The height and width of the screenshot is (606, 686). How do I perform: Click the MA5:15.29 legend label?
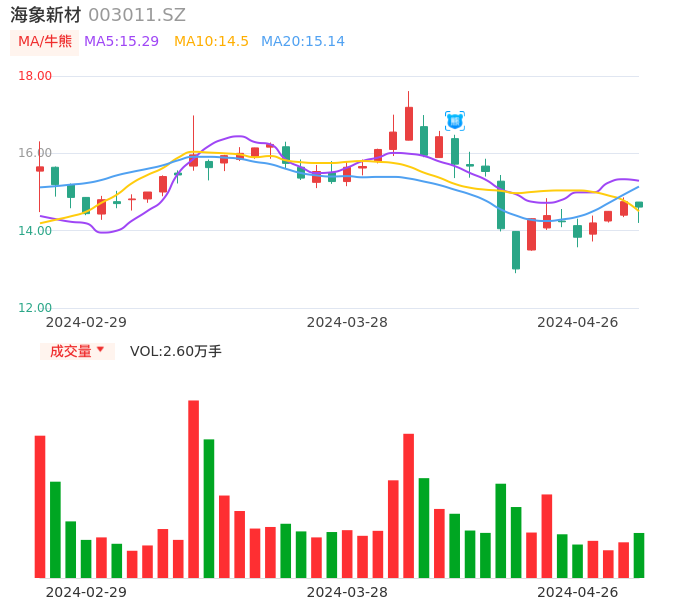tap(121, 42)
